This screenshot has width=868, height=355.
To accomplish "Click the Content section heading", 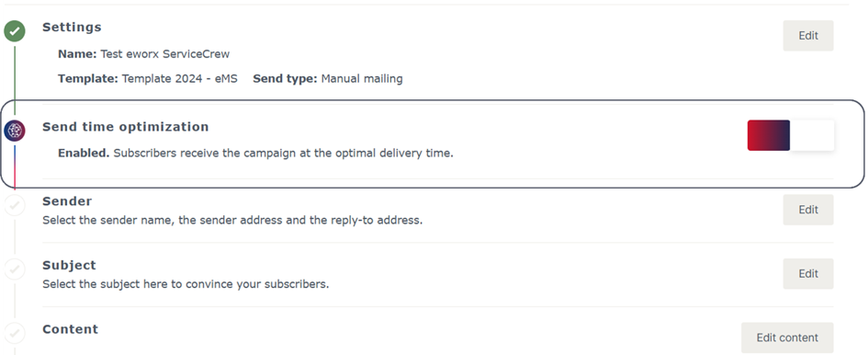I will click(71, 329).
